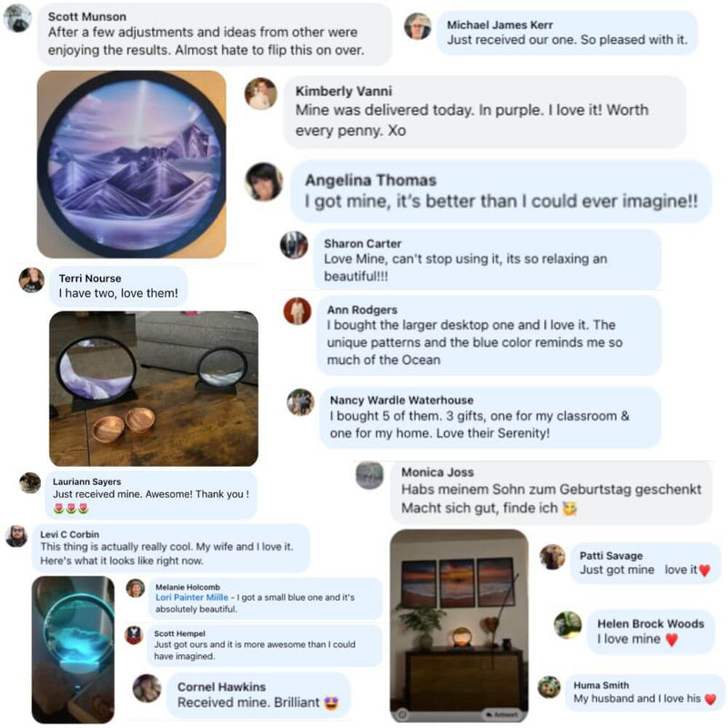Open the purple mountain sand art photo
728x728 pixels.
click(131, 164)
